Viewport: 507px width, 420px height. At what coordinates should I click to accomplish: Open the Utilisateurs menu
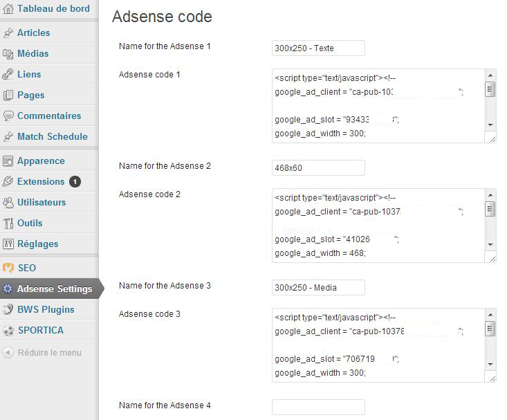click(49, 202)
